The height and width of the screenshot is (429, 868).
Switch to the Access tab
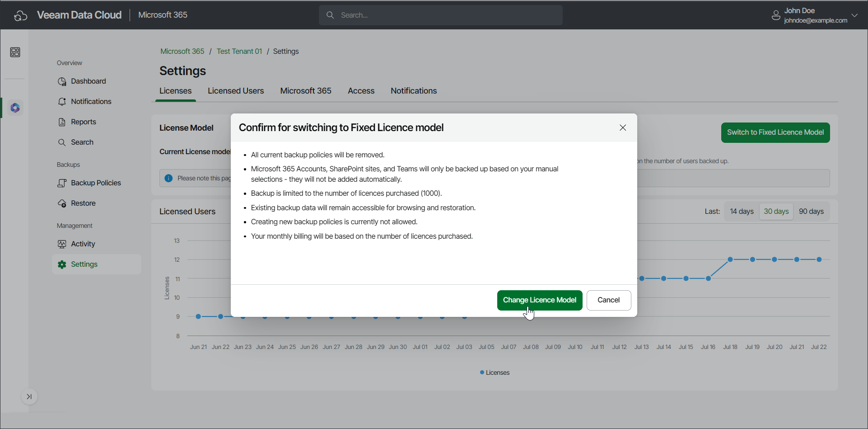pos(361,91)
